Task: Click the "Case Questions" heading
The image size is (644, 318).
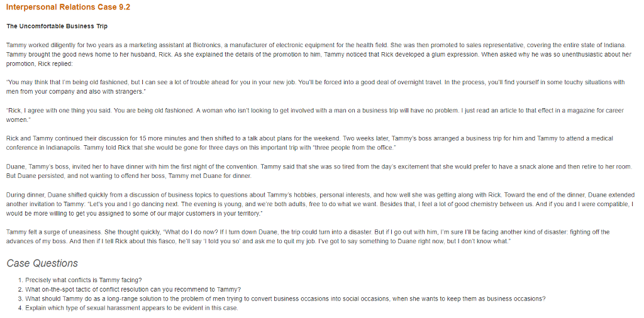Action: [x=42, y=263]
